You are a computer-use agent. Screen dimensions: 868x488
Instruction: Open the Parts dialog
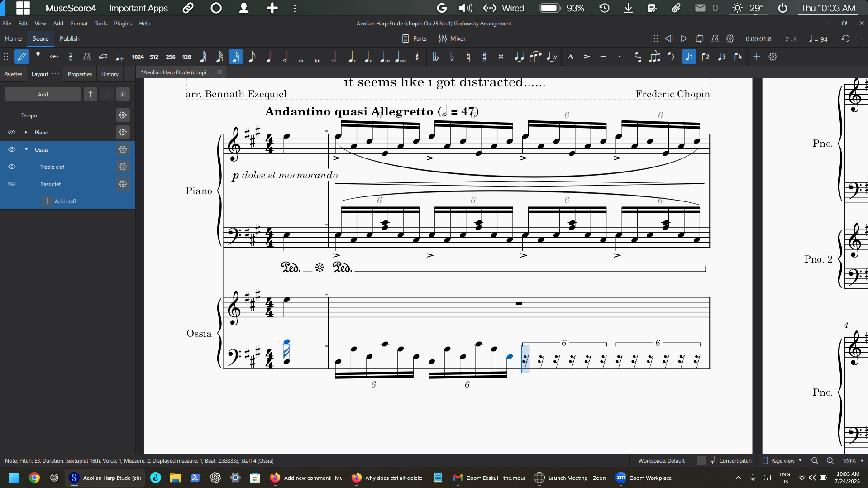415,39
